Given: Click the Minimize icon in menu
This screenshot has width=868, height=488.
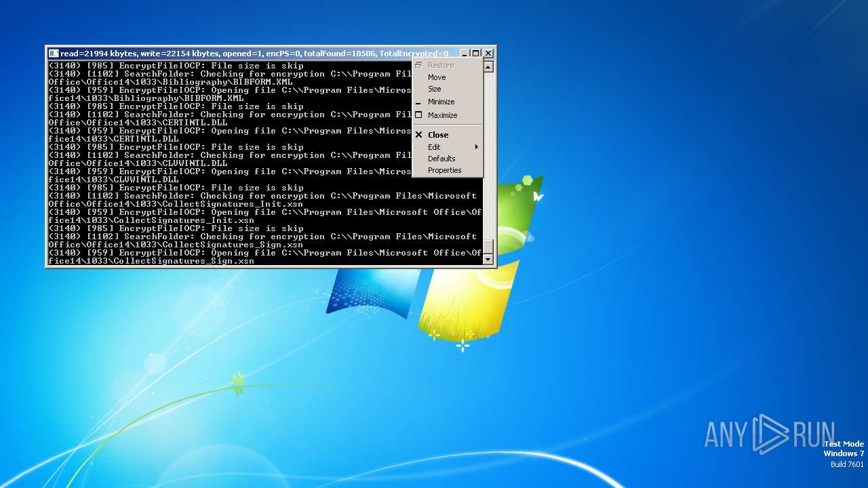Looking at the screenshot, I should tap(418, 103).
